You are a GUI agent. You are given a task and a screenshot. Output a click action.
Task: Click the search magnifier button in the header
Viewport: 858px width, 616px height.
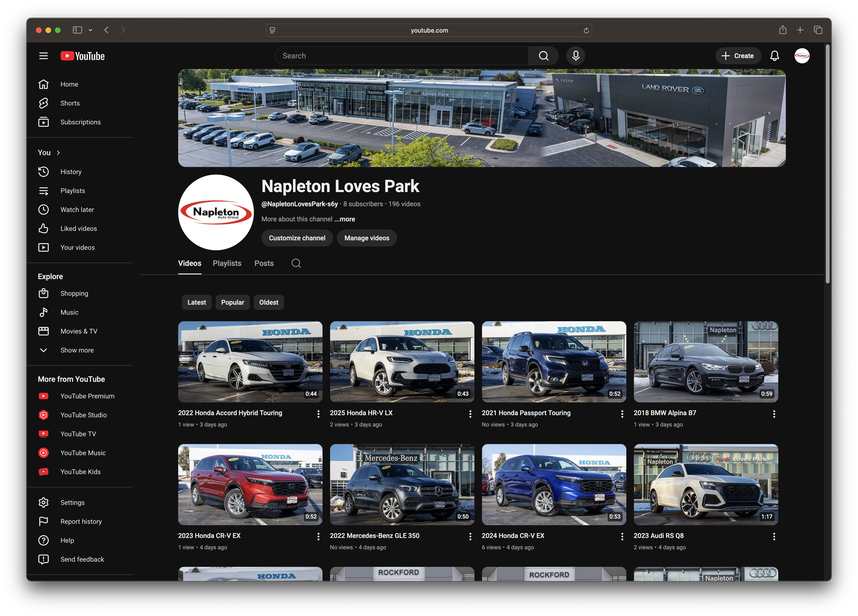tap(543, 56)
